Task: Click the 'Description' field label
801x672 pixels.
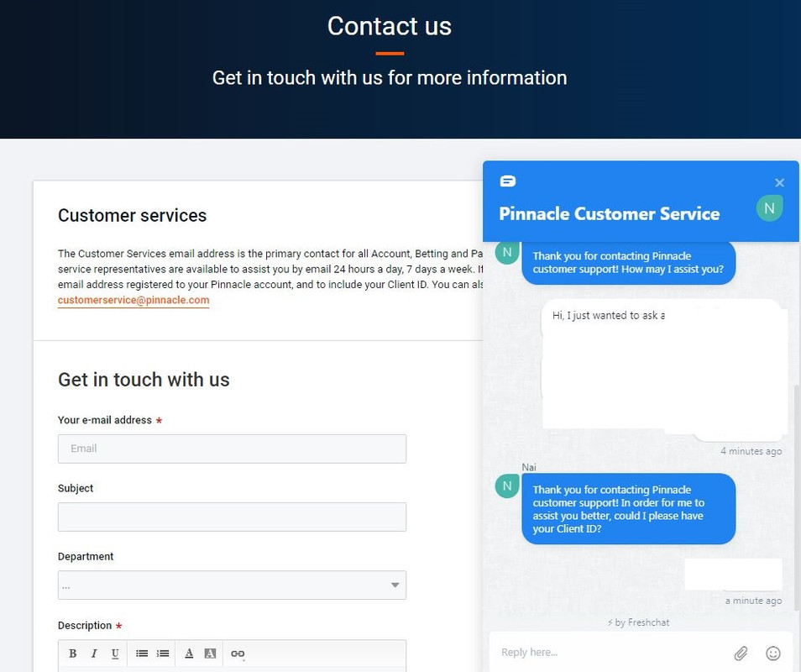Action: [85, 626]
